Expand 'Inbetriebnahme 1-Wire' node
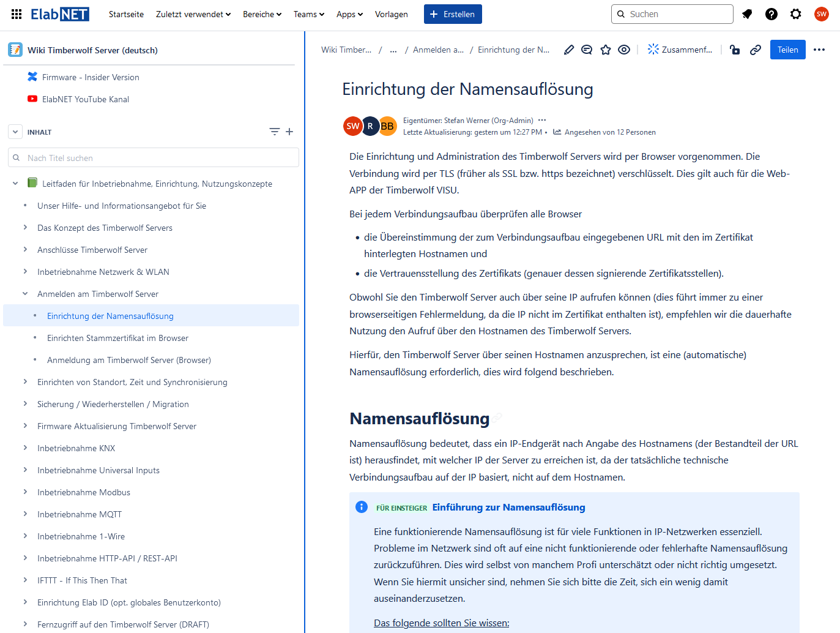 pos(25,536)
